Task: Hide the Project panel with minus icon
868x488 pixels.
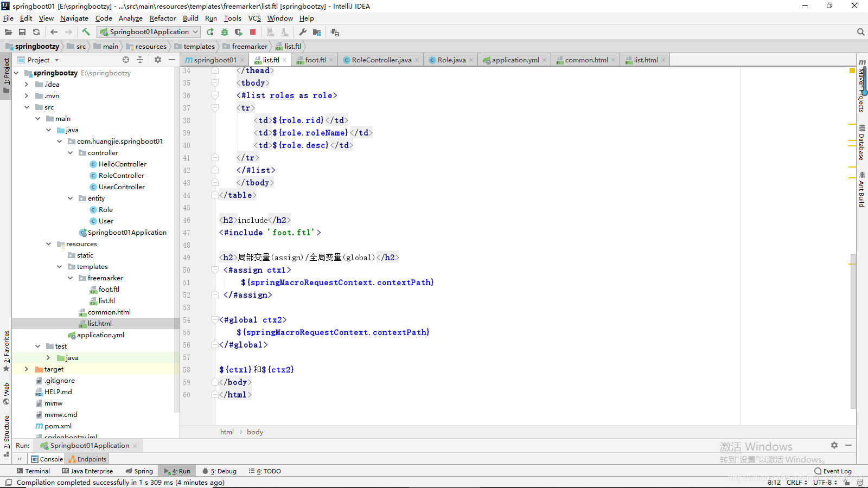Action: [x=172, y=60]
